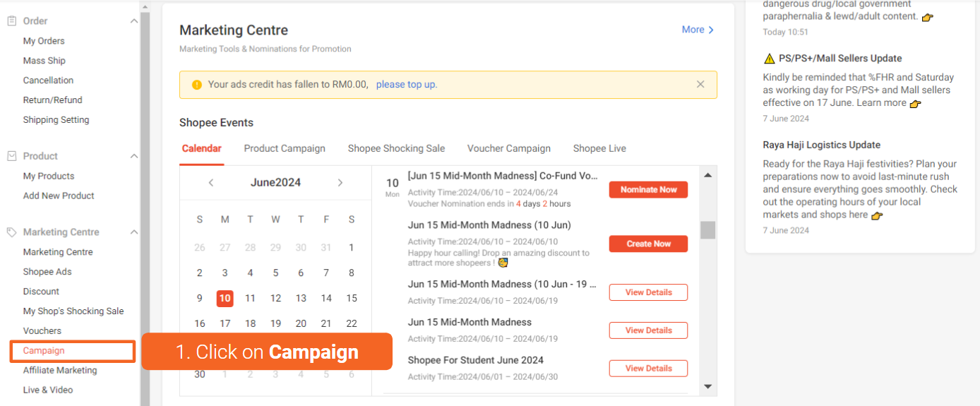Viewport: 980px width, 406px height.
Task: Select June 10 in the calendar
Action: (225, 299)
